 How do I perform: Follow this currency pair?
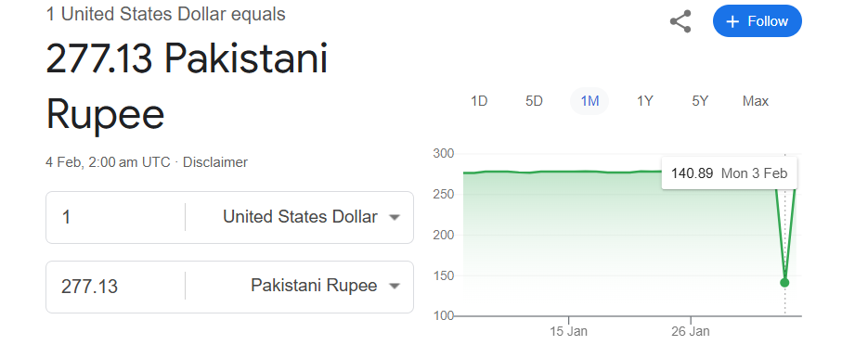[x=758, y=21]
